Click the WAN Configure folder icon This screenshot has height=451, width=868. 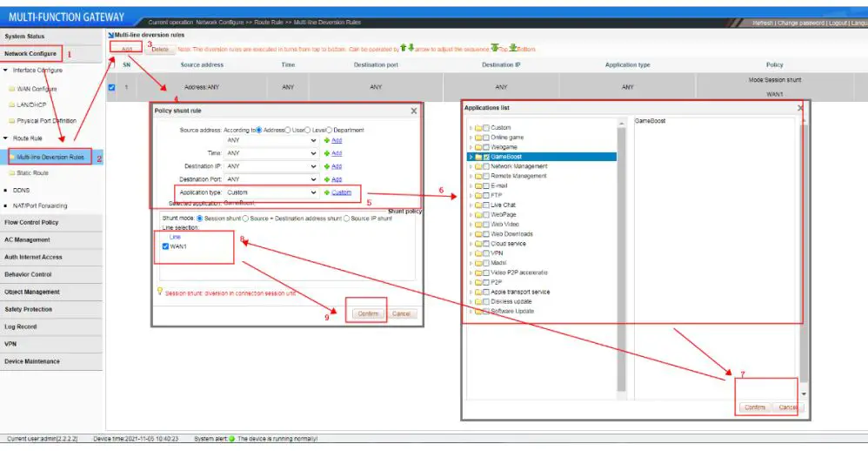(x=12, y=89)
